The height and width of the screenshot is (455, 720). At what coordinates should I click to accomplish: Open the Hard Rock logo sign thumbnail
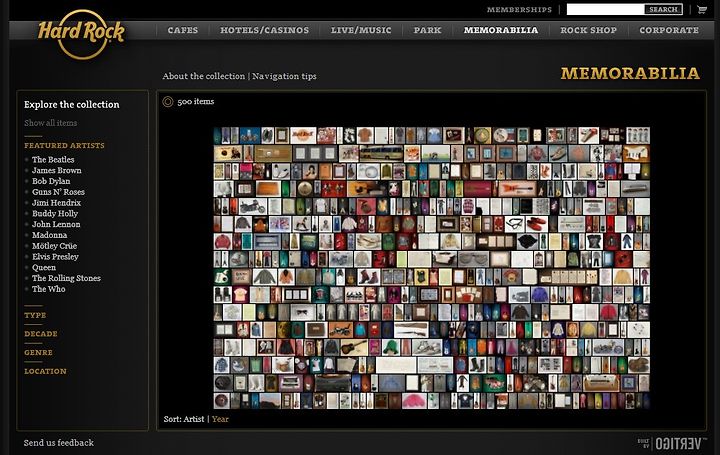[x=303, y=135]
